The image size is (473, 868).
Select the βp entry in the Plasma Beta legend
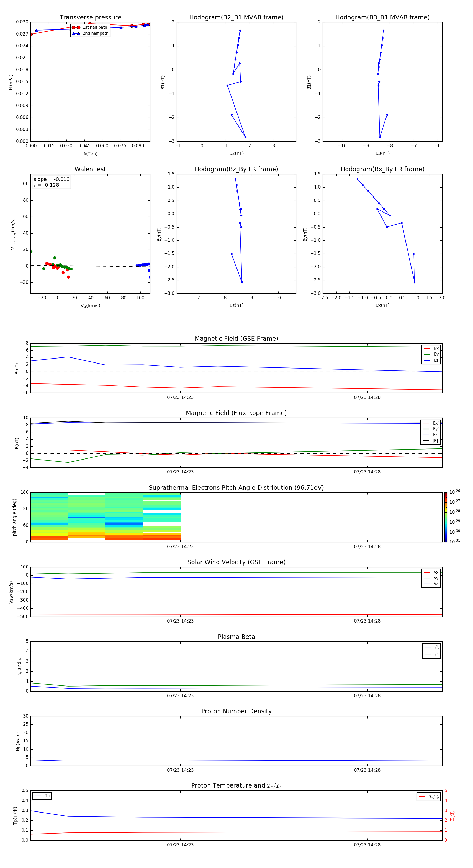point(431,647)
